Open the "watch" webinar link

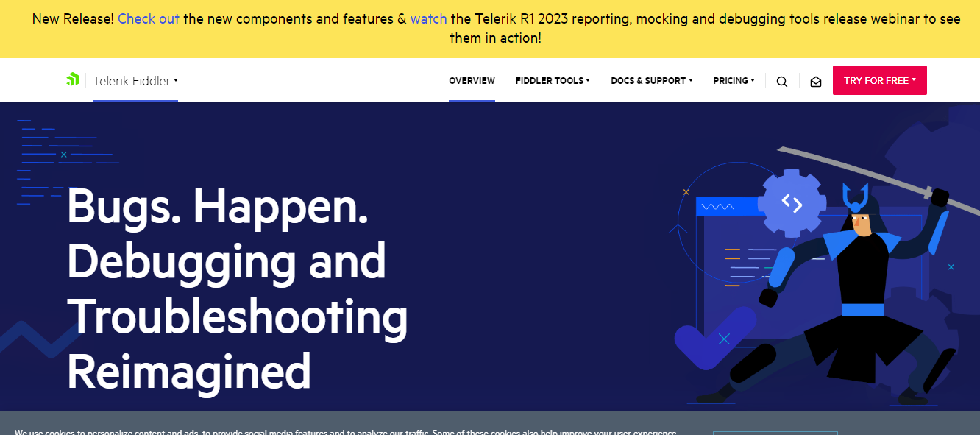(430, 18)
